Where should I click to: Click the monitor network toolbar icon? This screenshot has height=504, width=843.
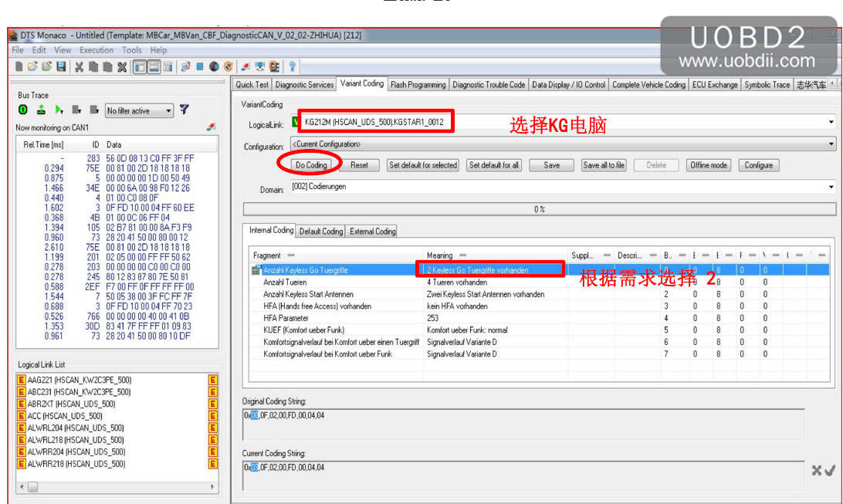(x=260, y=66)
